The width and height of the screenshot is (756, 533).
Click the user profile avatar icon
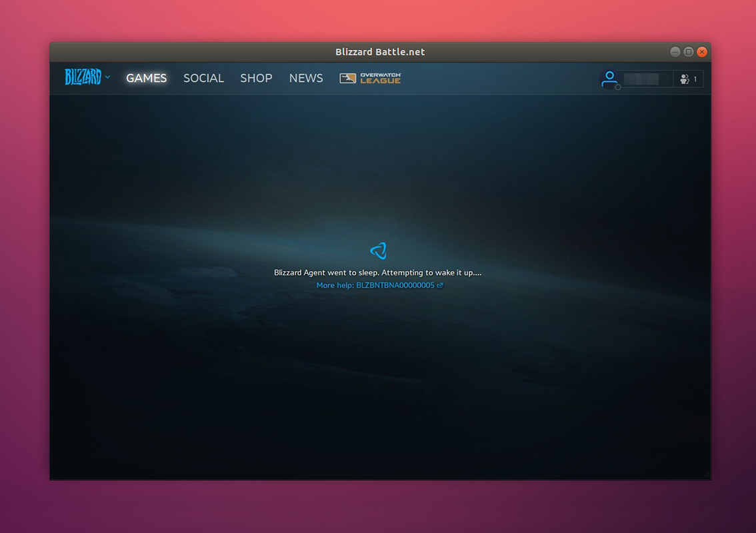click(609, 79)
